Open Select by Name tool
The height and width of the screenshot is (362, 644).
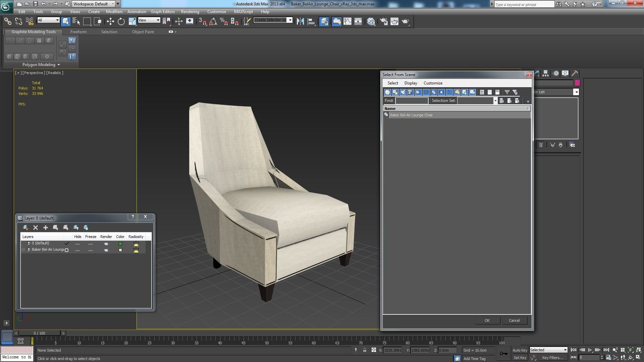(x=76, y=21)
